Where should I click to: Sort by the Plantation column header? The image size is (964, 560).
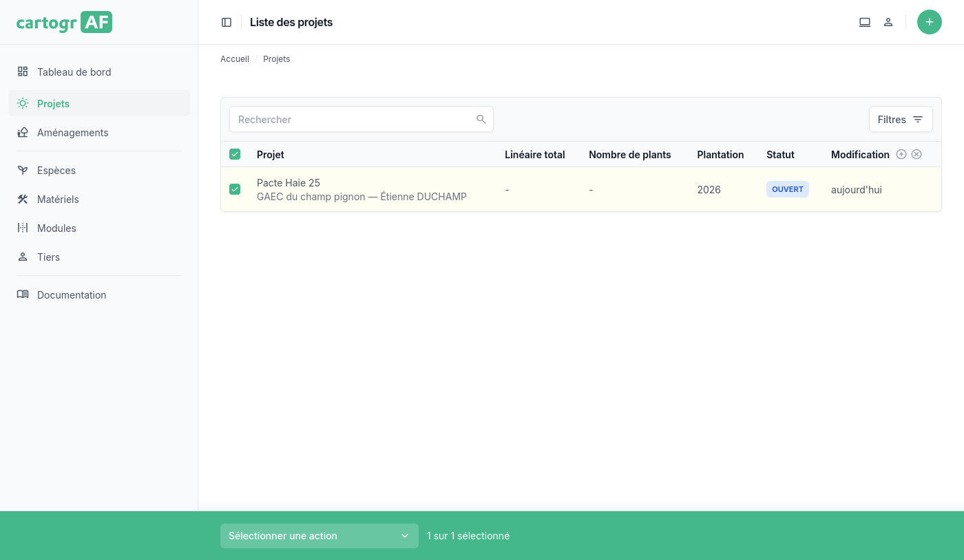[x=720, y=155]
